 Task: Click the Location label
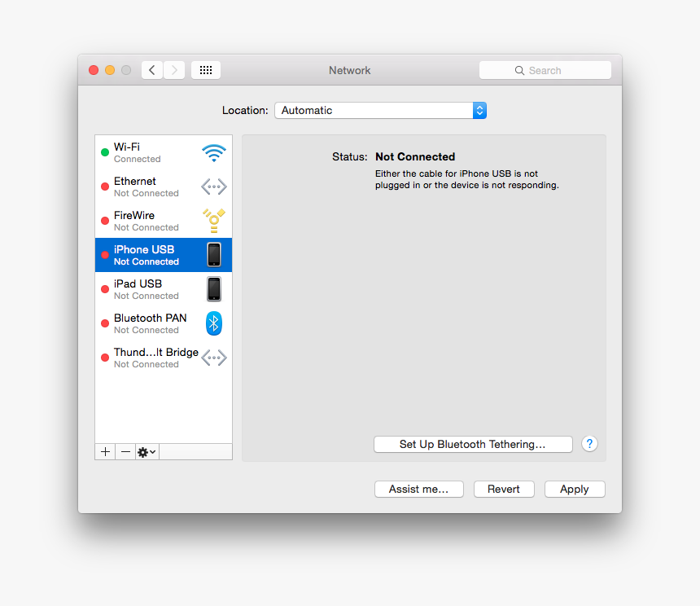[x=245, y=110]
